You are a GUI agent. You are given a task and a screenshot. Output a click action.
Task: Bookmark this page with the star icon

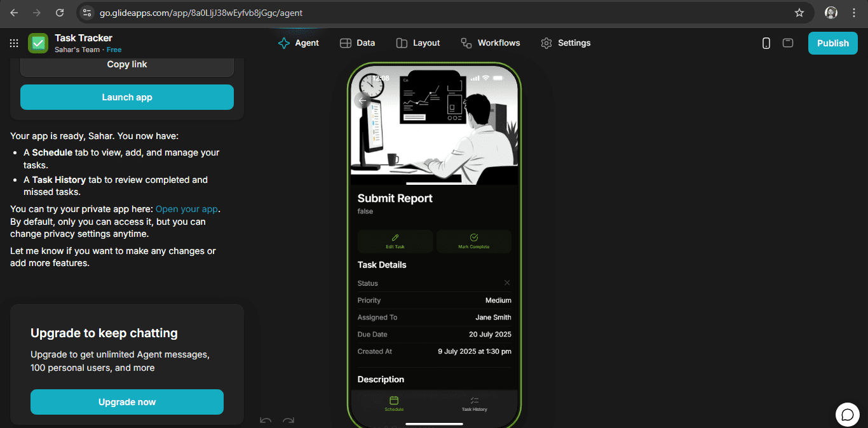[799, 13]
